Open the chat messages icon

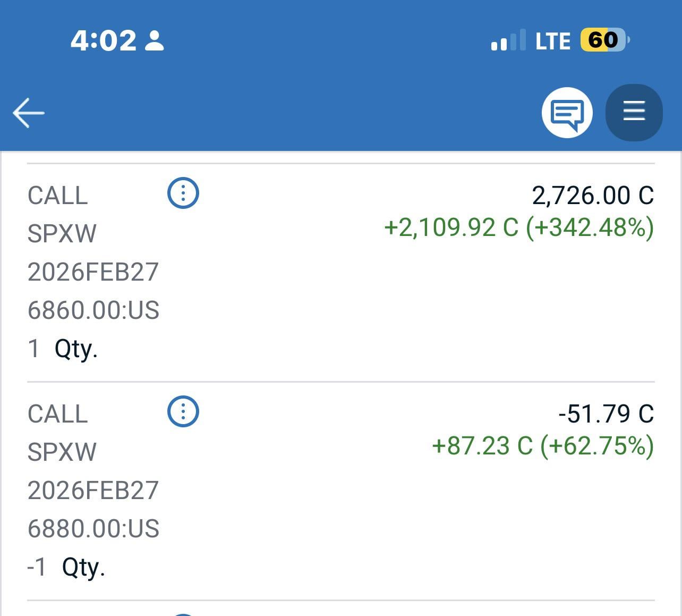point(567,113)
